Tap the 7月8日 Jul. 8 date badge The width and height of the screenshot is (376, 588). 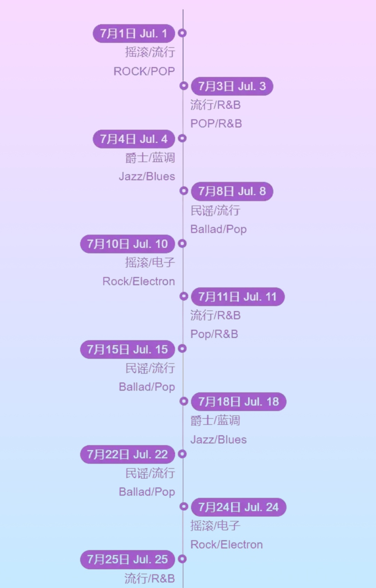(232, 191)
